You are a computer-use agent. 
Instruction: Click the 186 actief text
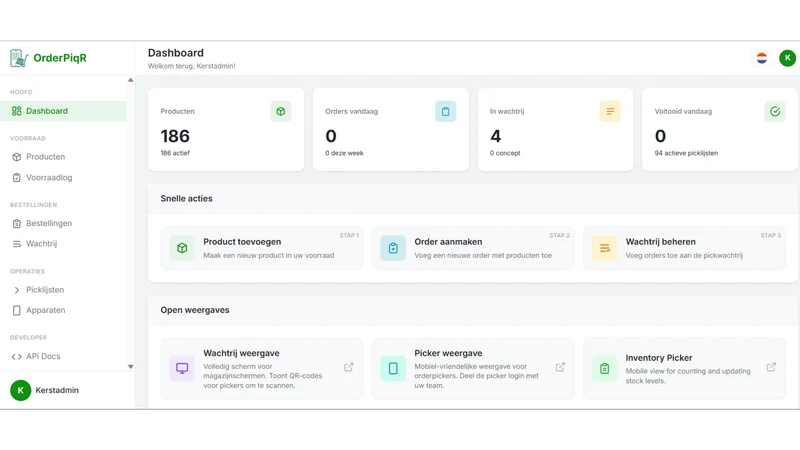pos(175,153)
